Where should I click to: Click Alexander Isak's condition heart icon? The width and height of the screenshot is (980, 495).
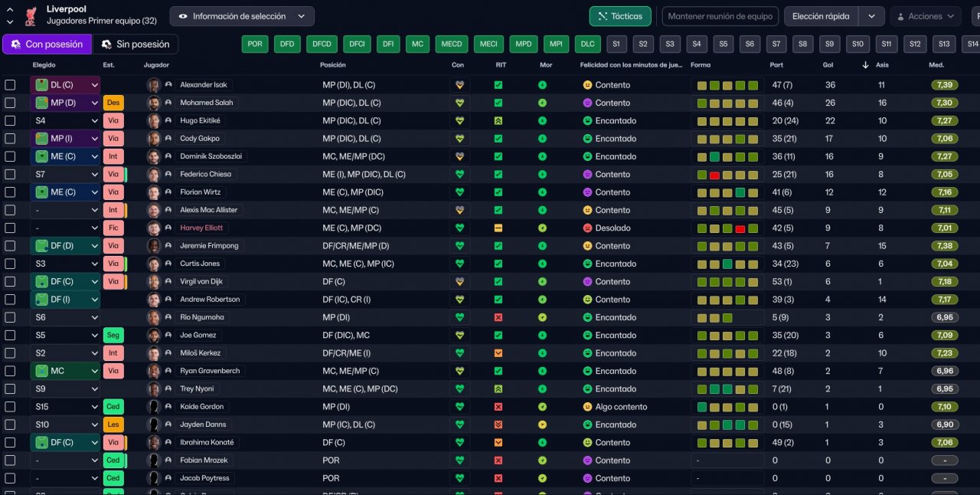coord(459,85)
